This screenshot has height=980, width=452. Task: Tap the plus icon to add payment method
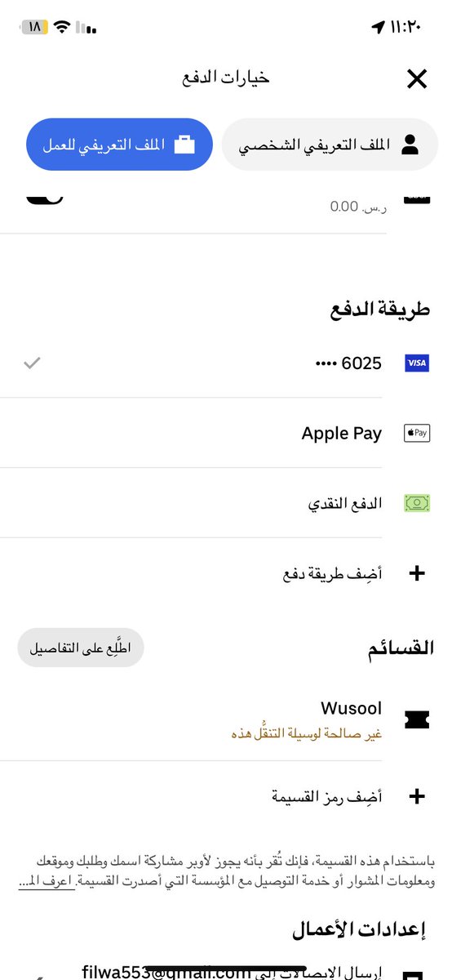point(417,573)
